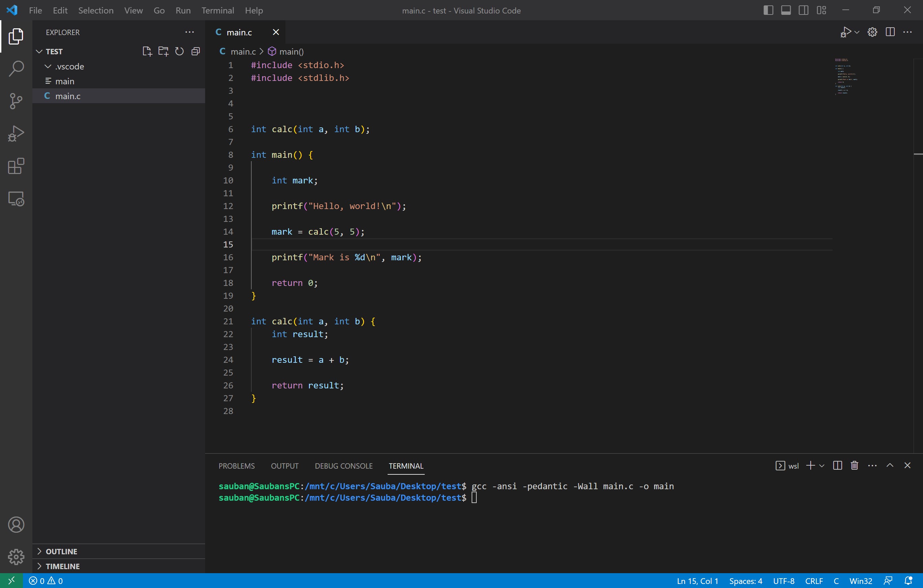923x588 pixels.
Task: Open the Run and Debug view
Action: (16, 134)
